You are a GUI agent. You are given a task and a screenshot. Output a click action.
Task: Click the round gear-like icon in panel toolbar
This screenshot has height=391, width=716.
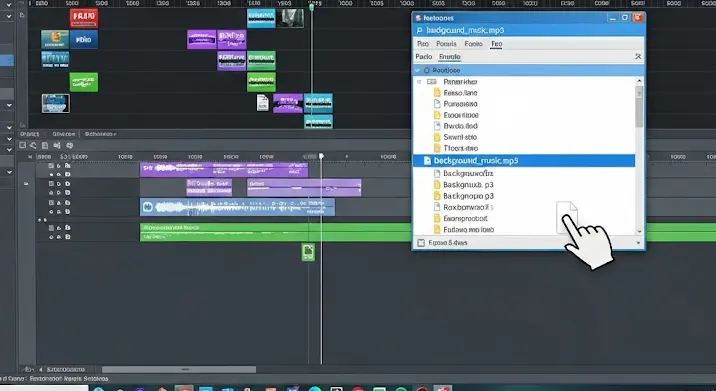pos(69,145)
